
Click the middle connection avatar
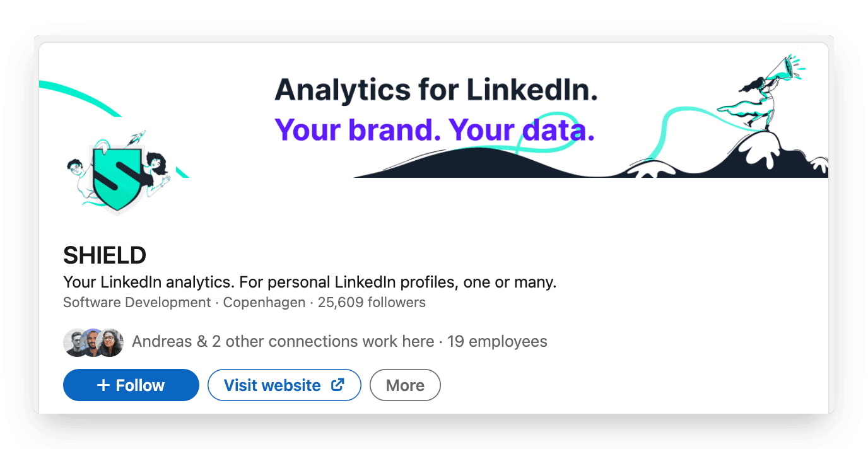point(93,342)
